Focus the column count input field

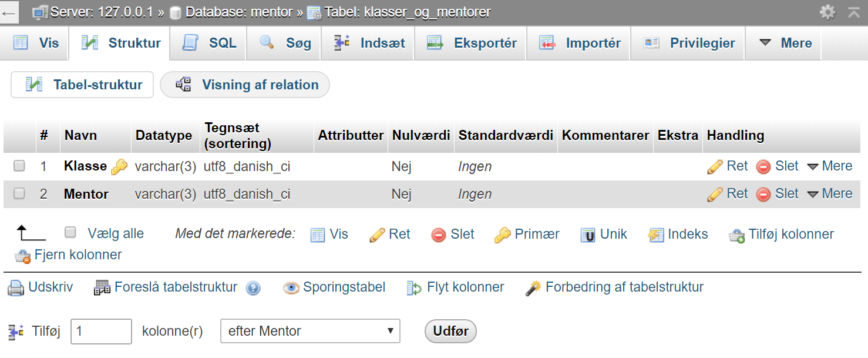coord(101,332)
